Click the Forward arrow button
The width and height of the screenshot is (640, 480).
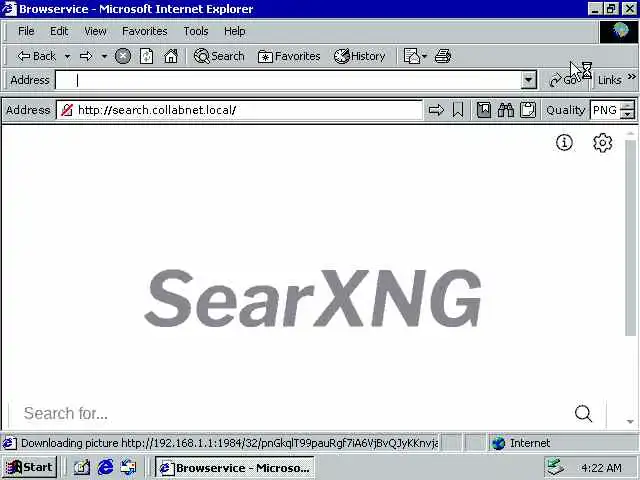[x=86, y=56]
